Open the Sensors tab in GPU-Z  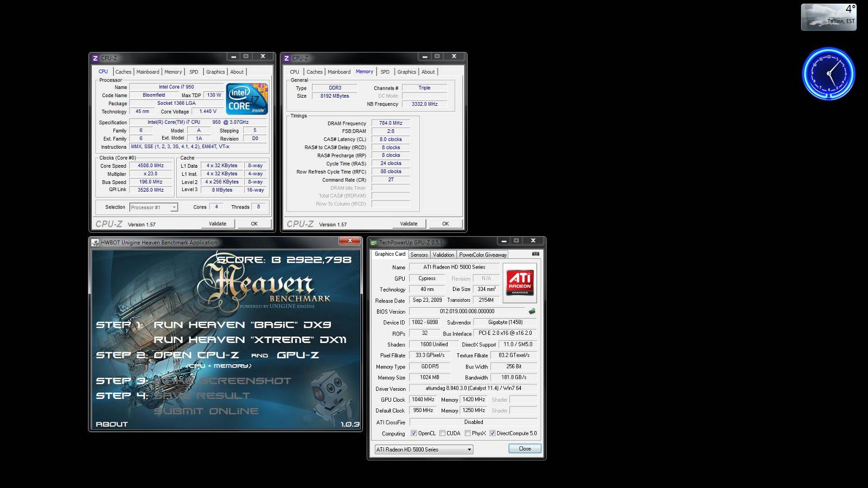(x=419, y=255)
